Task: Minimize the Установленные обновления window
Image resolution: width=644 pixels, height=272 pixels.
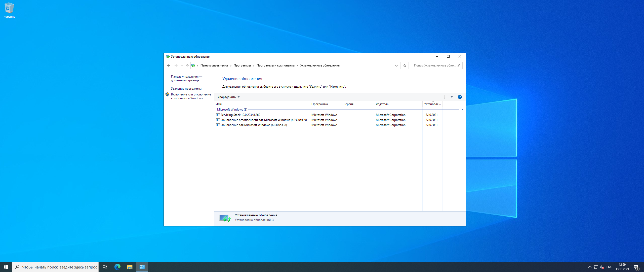Action: tap(437, 56)
